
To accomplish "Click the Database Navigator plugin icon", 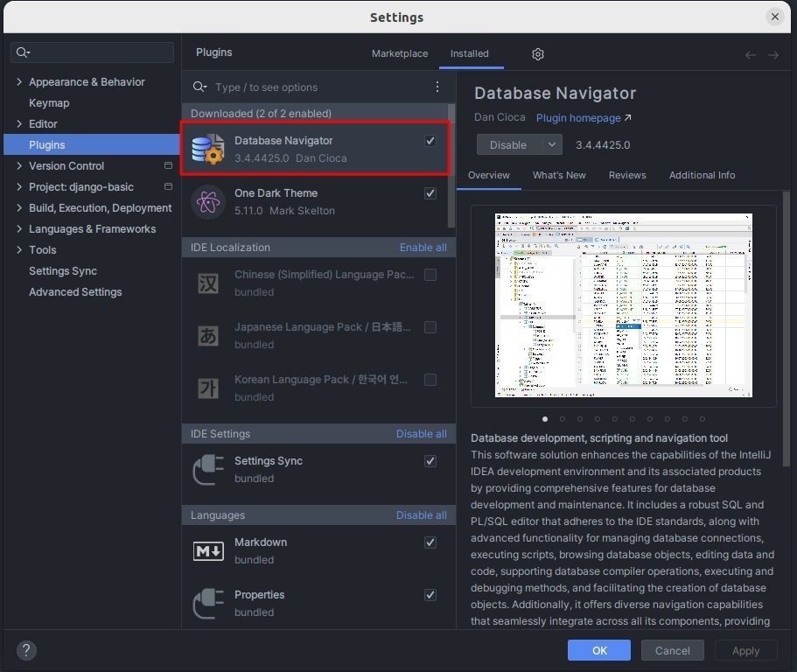I will [207, 149].
